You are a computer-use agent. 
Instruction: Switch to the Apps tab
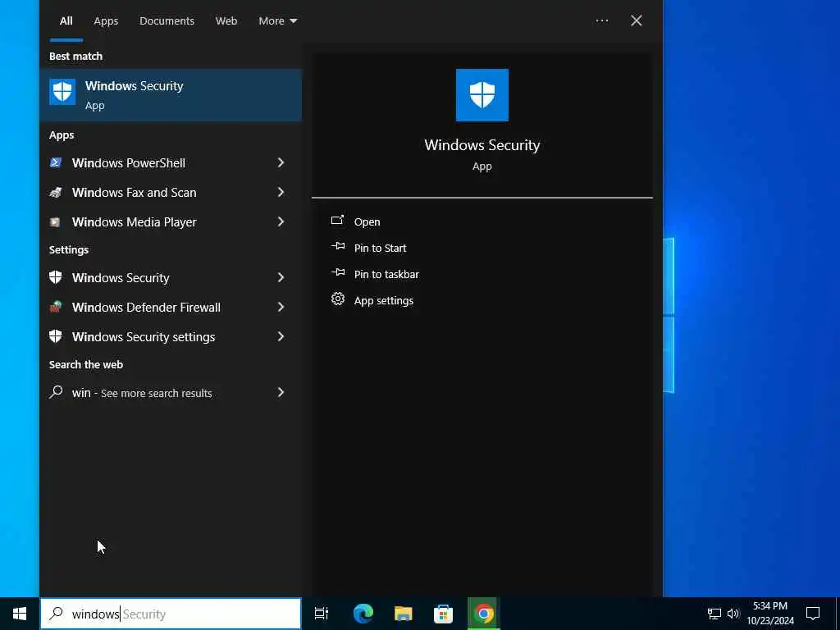tap(106, 21)
